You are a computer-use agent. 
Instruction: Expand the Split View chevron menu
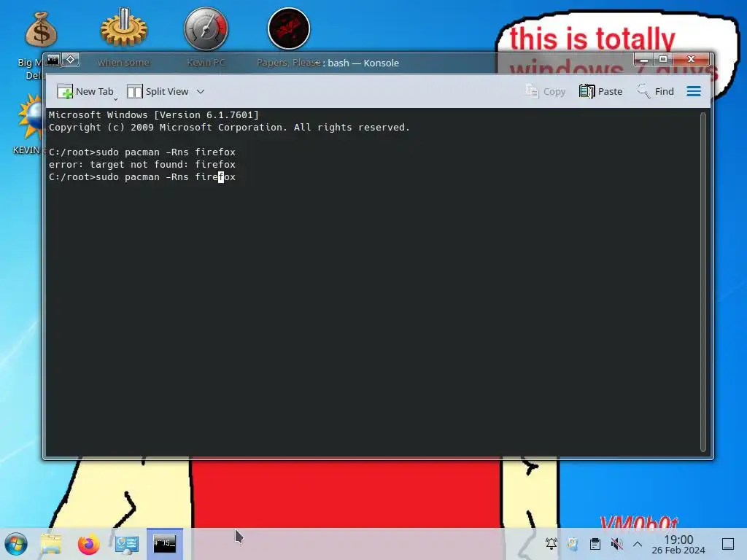point(201,91)
